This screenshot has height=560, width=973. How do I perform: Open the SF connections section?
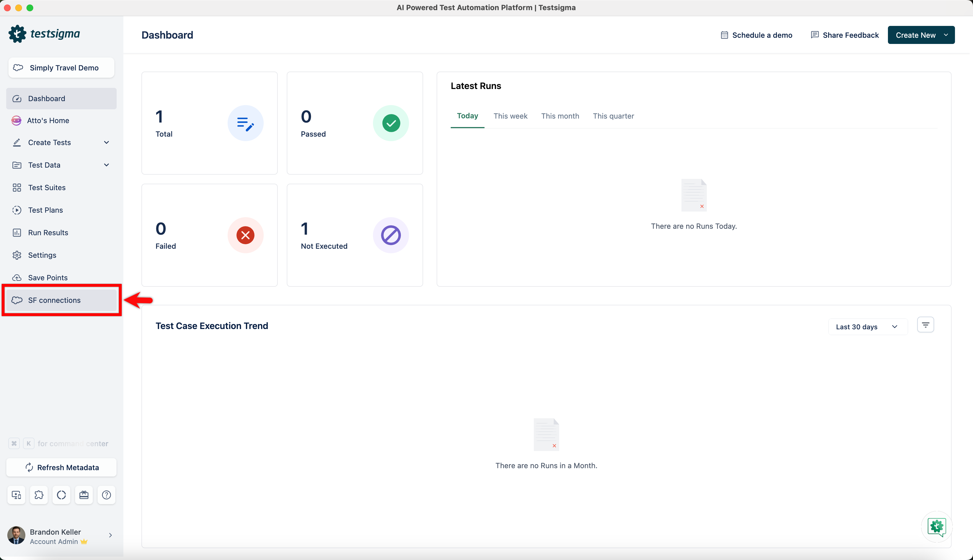[x=54, y=300]
